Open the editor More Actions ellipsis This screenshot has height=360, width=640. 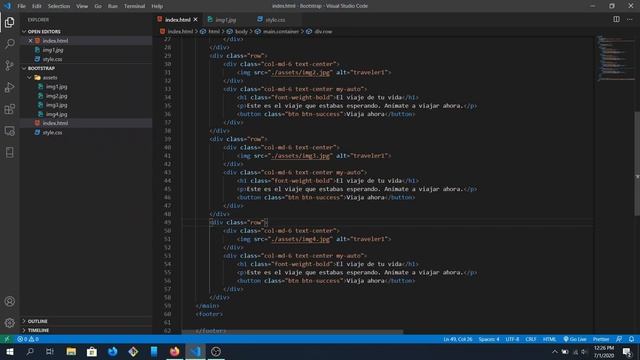[x=629, y=19]
